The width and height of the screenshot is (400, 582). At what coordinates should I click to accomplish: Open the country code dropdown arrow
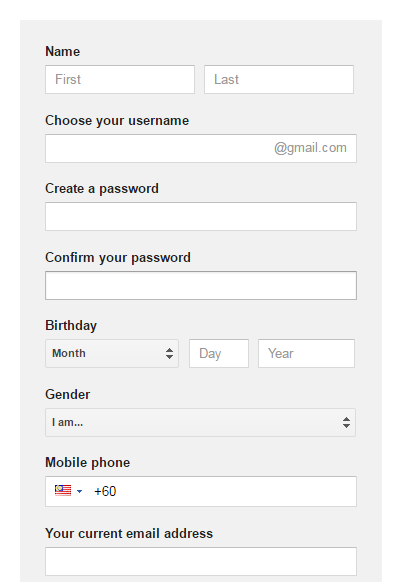(79, 491)
